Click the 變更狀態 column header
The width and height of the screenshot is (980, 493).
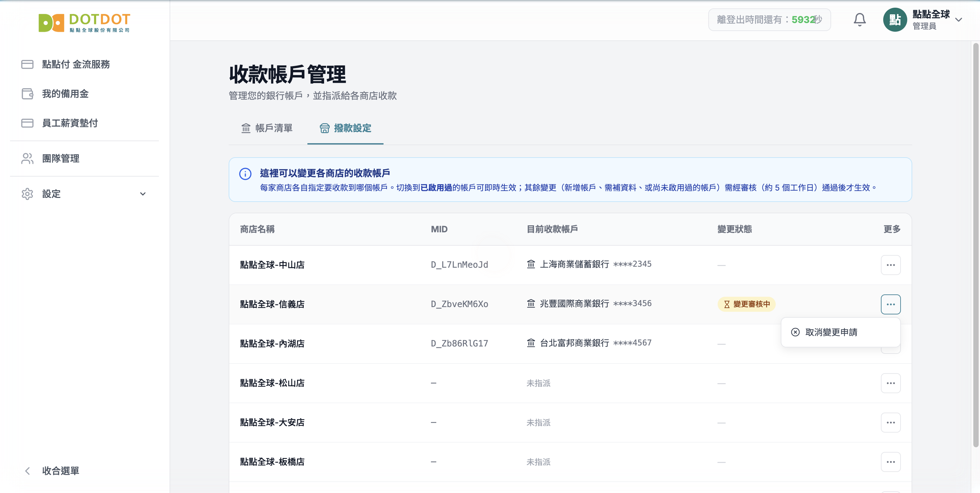point(734,229)
